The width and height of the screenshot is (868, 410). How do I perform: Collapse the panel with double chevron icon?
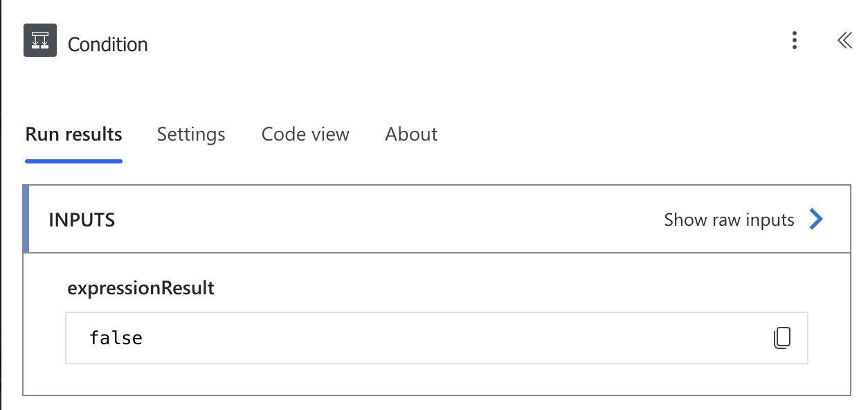click(844, 41)
